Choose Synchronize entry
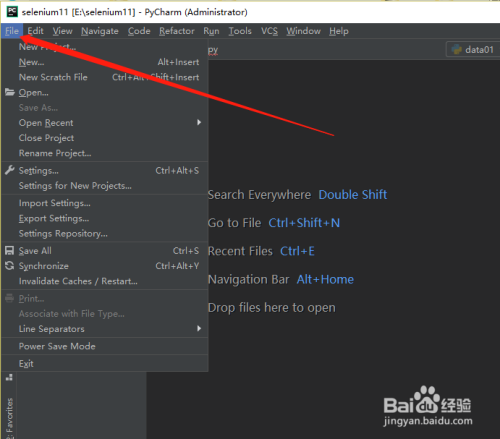Screen dimensions: 500x439 click(105, 266)
